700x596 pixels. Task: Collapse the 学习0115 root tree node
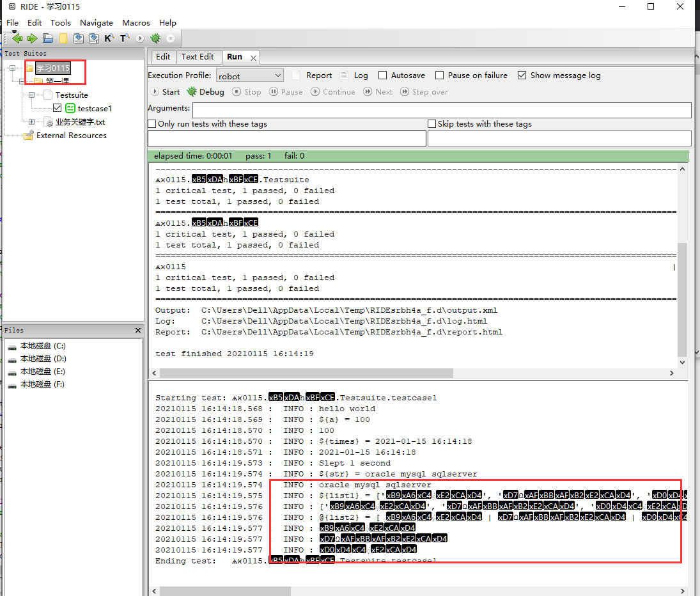(x=13, y=68)
